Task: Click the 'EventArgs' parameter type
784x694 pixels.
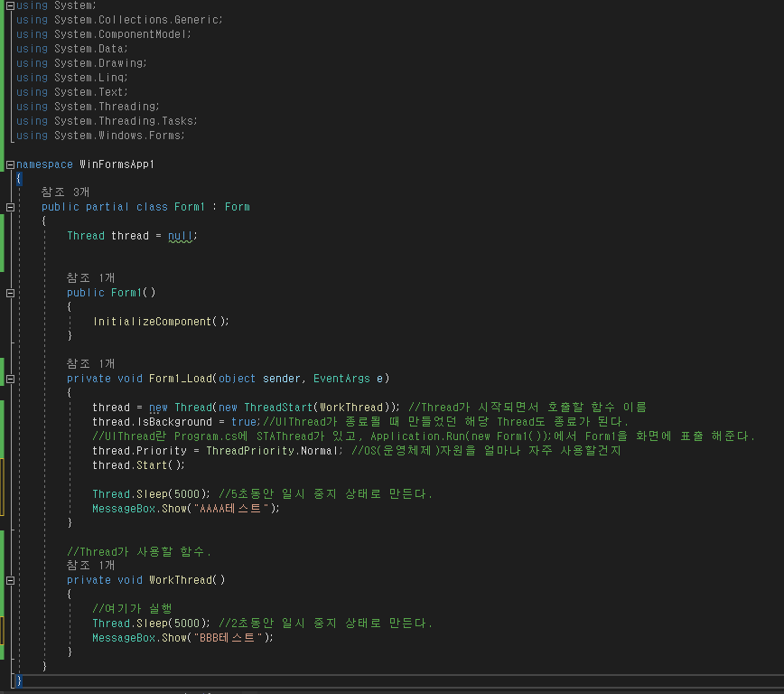Action: pyautogui.click(x=341, y=379)
